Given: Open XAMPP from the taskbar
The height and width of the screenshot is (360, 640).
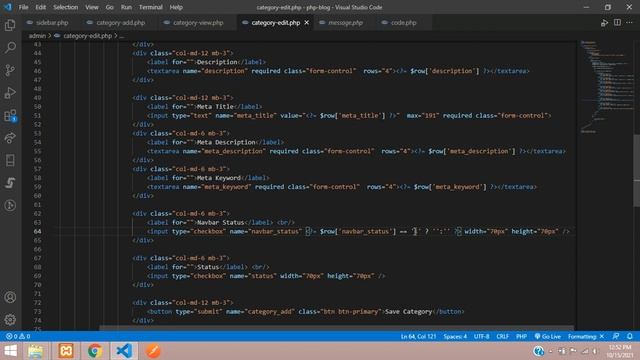Looking at the screenshot, I should [66, 351].
